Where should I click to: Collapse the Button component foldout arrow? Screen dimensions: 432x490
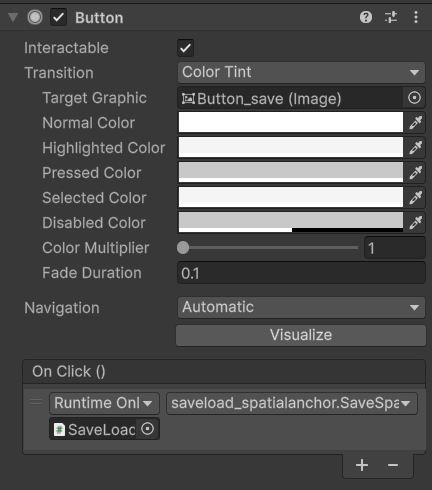point(13,17)
